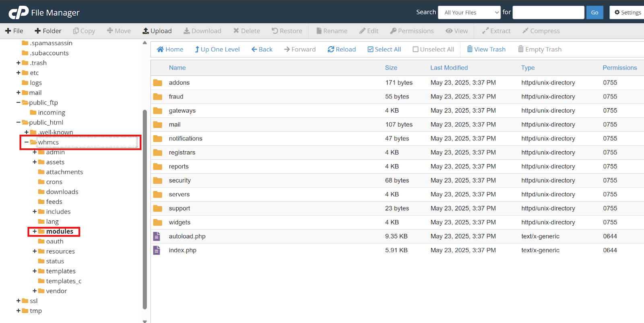Image resolution: width=644 pixels, height=323 pixels.
Task: Select the incoming folder in tree
Action: click(52, 113)
